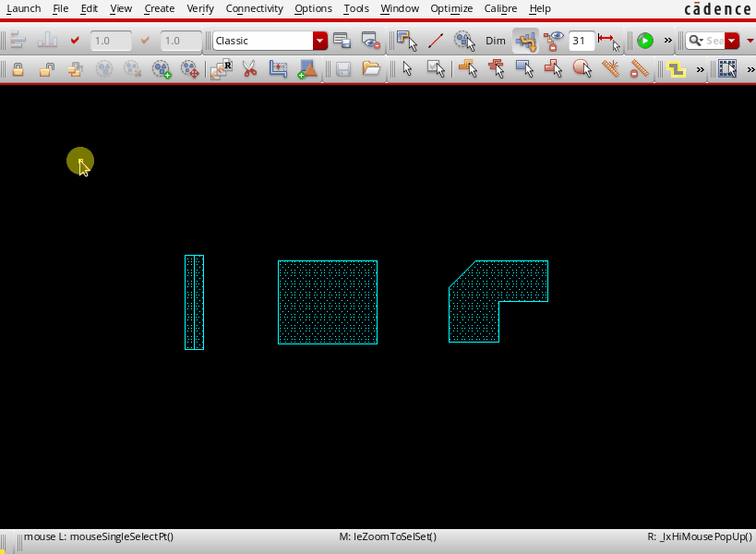This screenshot has width=756, height=554.
Task: Open the folder icon in toolbar
Action: [371, 69]
